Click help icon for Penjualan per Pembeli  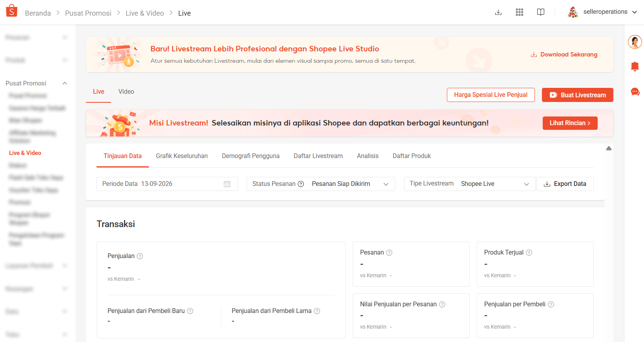coord(551,304)
